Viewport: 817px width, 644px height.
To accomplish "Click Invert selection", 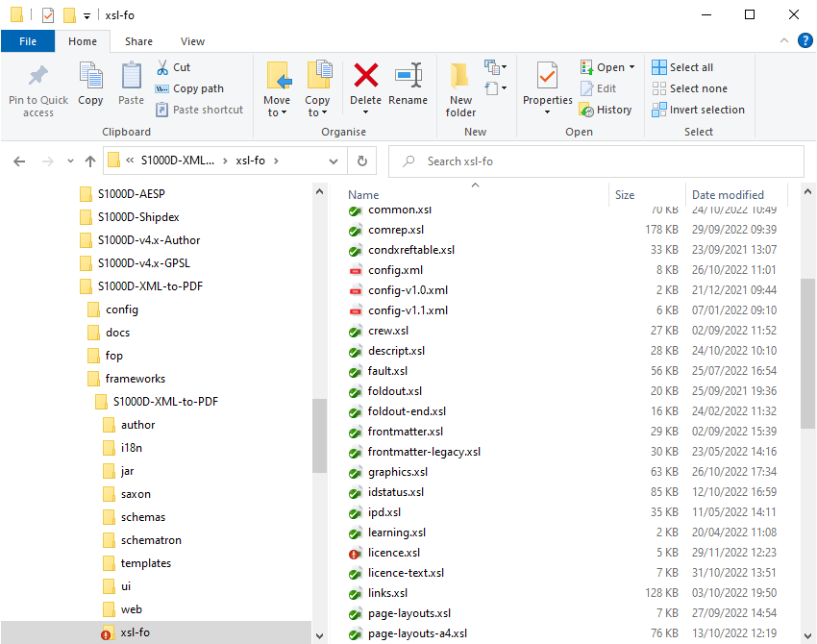I will pos(698,110).
